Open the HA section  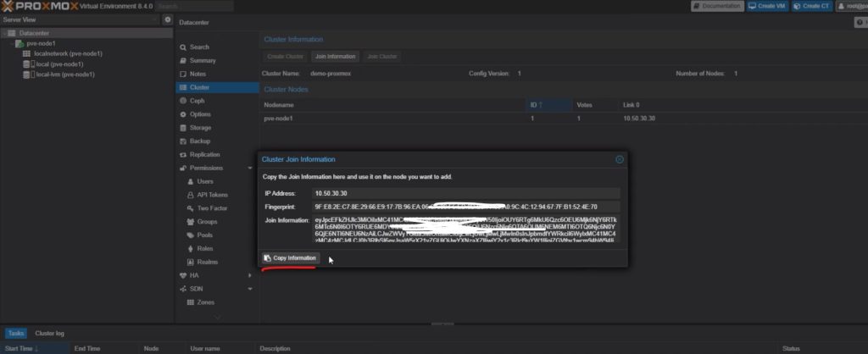pos(194,275)
